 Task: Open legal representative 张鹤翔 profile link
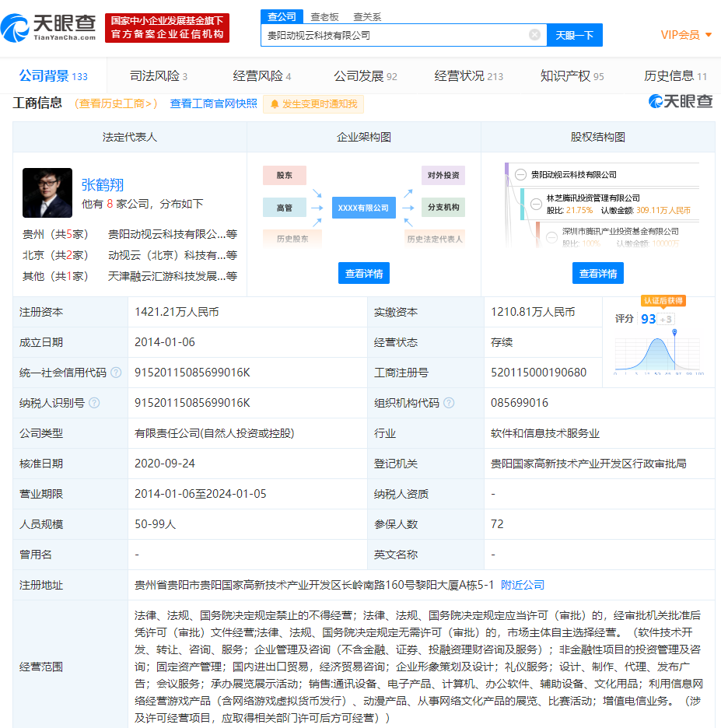(103, 185)
